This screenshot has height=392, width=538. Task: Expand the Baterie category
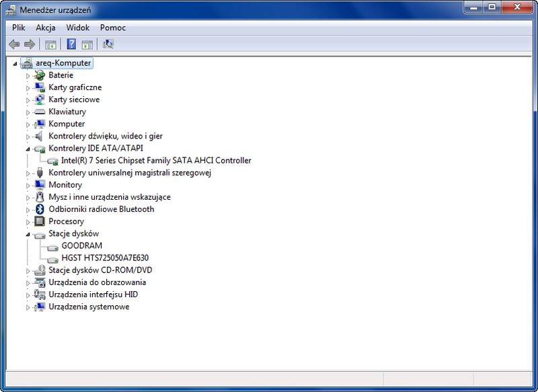pyautogui.click(x=28, y=76)
